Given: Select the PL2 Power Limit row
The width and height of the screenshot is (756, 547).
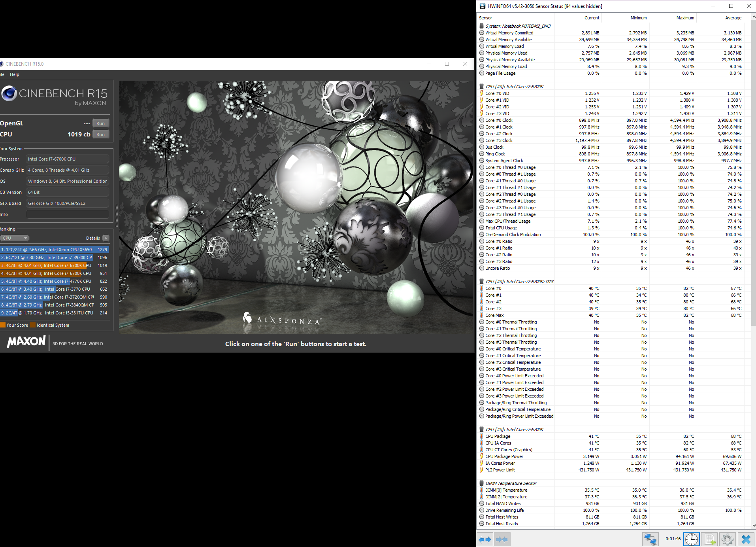Looking at the screenshot, I should 611,470.
